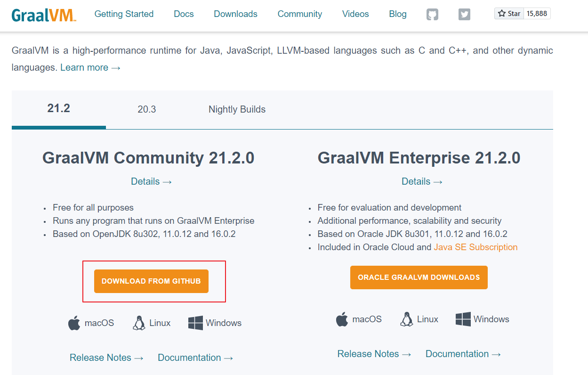
Task: Open Community Documentation link
Action: (195, 358)
